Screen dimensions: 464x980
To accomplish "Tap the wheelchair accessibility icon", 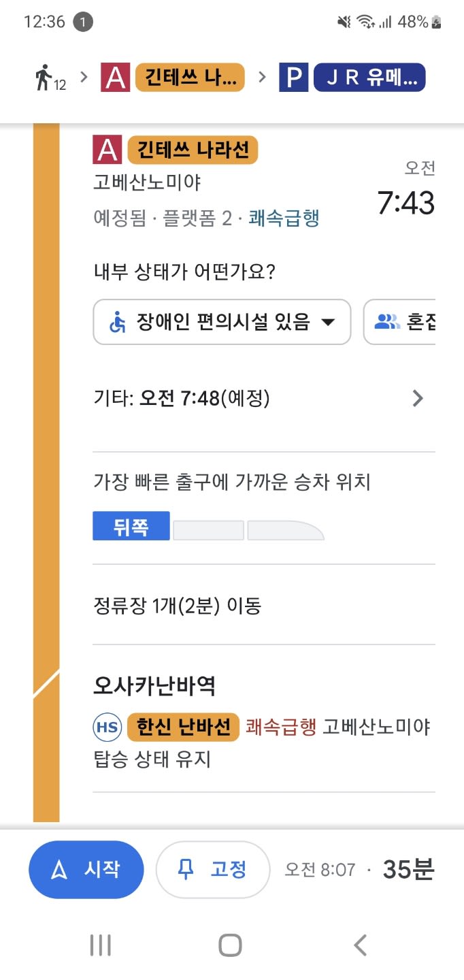I will [x=118, y=322].
